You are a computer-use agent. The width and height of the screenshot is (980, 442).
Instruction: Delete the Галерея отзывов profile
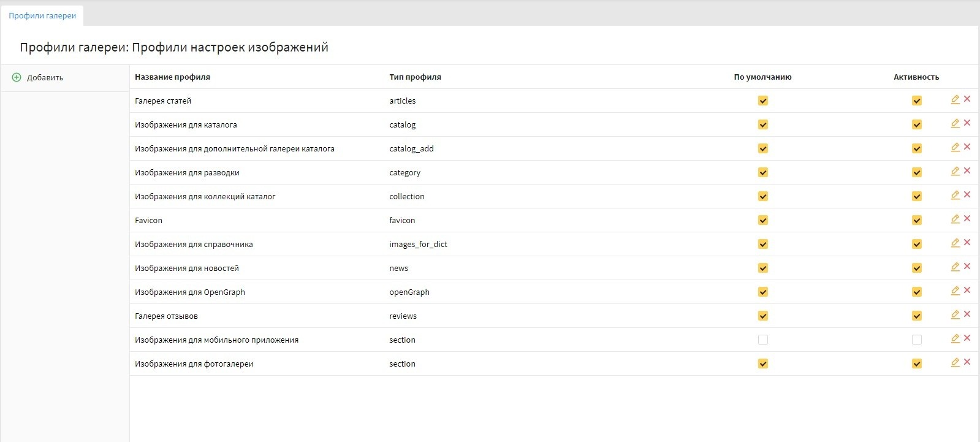point(967,314)
